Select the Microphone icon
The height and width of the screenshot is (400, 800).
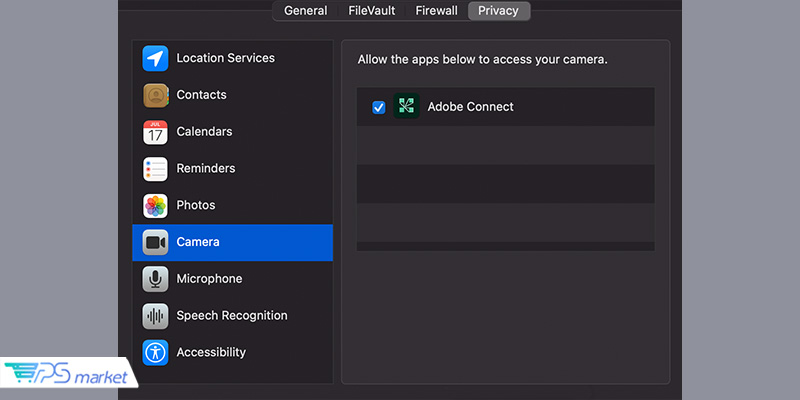(155, 279)
